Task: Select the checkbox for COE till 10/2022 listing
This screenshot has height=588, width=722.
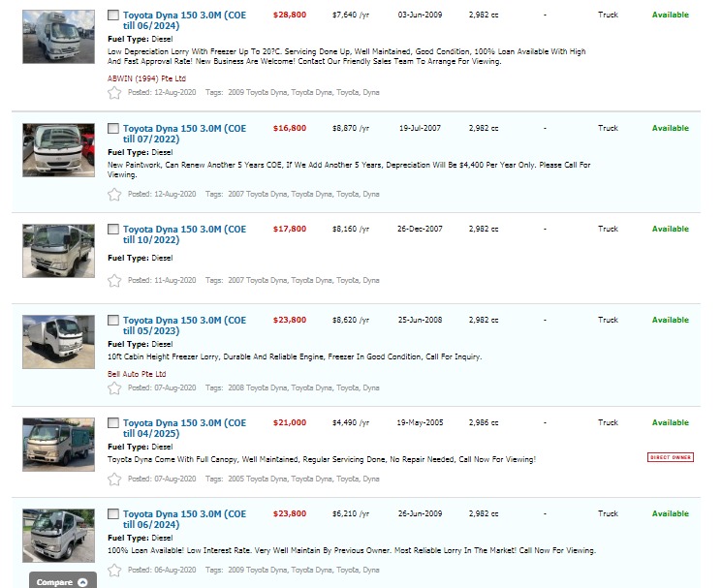Action: click(x=113, y=230)
